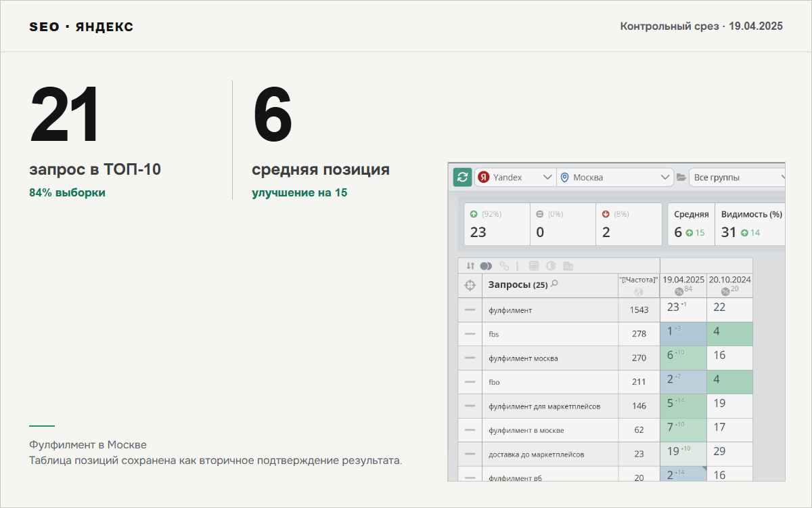This screenshot has height=508, width=812.
Task: Click the dash handle in fbs row
Action: tap(470, 334)
